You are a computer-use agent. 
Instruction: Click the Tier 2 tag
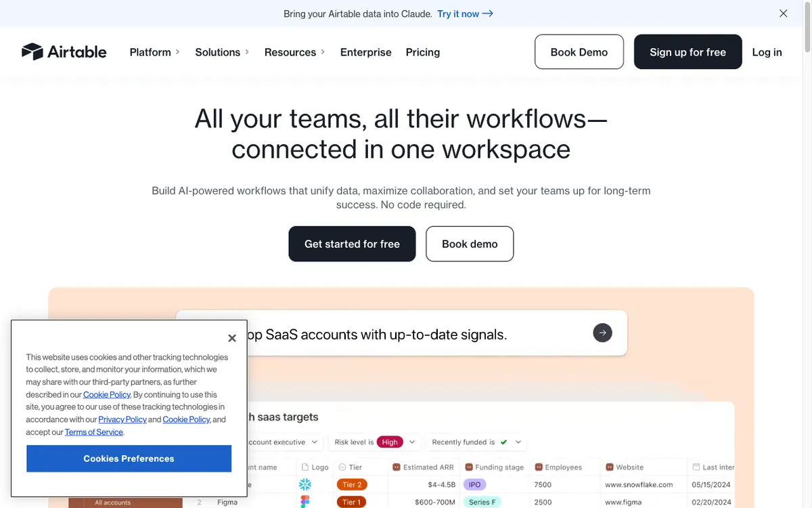351,484
